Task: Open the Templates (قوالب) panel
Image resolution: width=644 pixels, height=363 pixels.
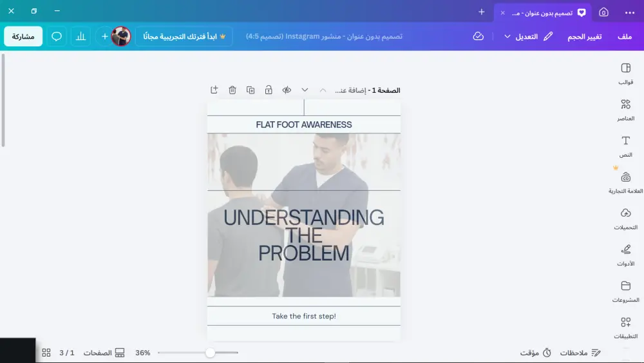Action: (625, 74)
